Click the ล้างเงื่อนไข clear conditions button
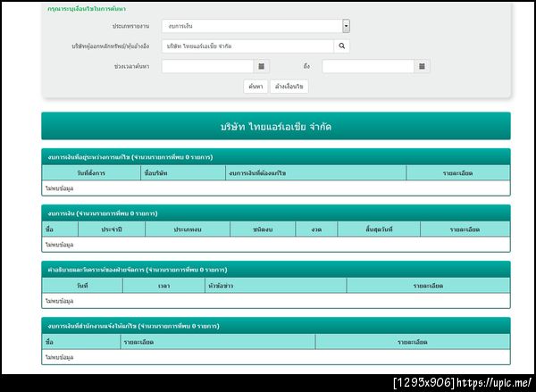The image size is (536, 392). 289,87
